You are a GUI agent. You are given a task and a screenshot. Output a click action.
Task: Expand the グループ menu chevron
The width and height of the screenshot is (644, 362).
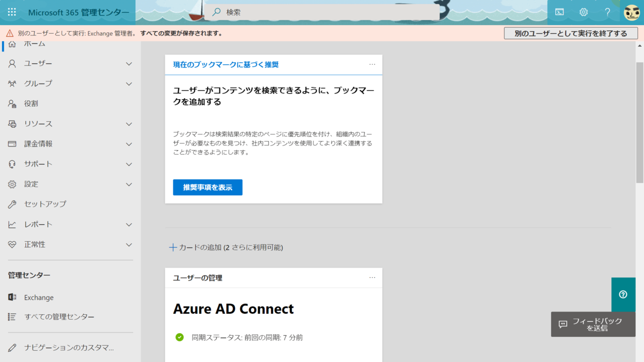pos(129,84)
